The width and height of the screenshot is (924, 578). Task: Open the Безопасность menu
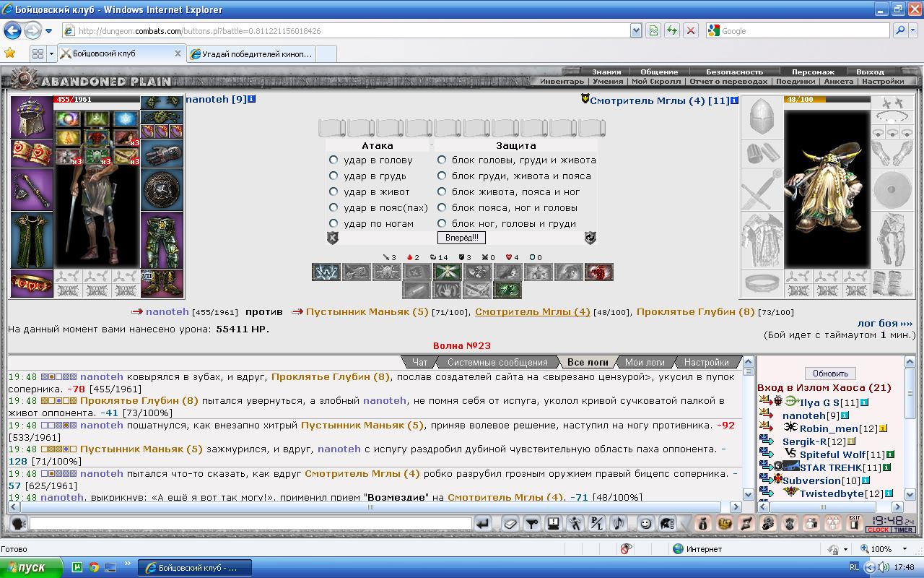tap(734, 72)
